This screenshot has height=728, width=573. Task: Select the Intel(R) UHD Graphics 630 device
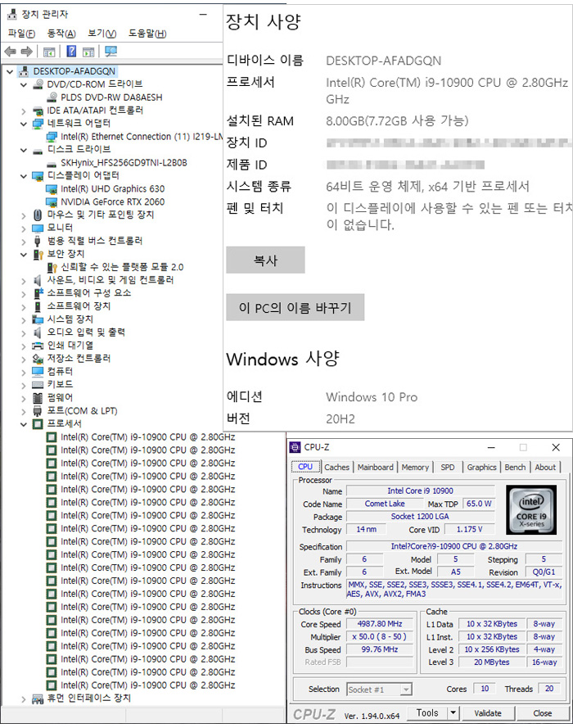113,189
